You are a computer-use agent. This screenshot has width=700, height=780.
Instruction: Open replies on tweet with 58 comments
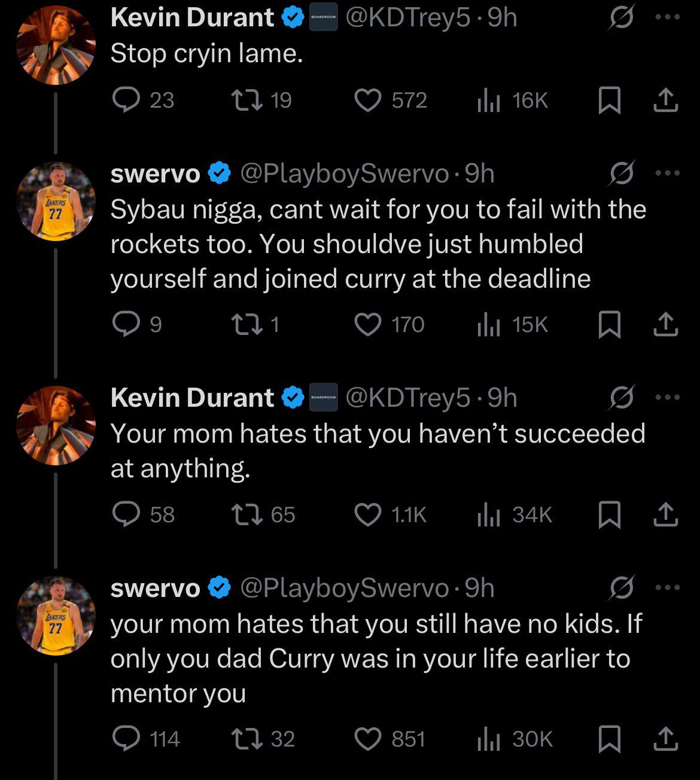click(x=144, y=514)
